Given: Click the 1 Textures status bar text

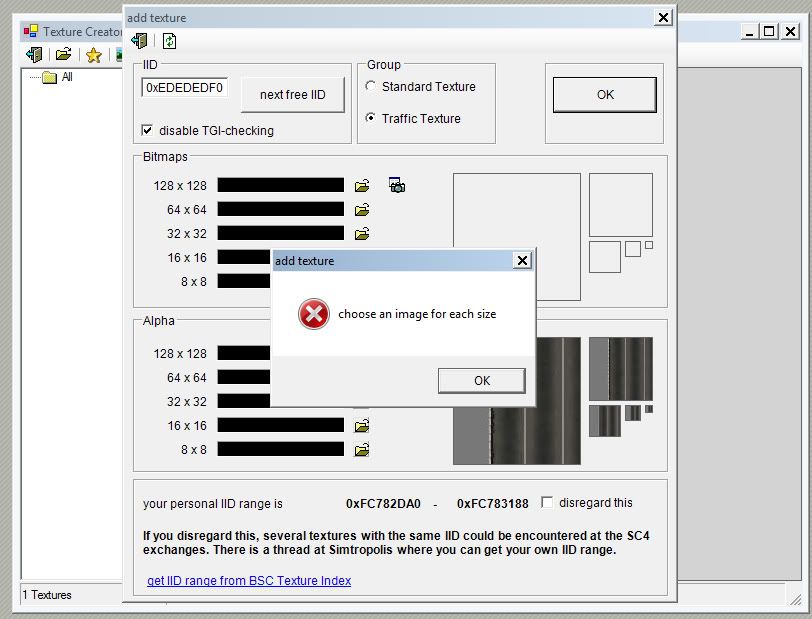Looking at the screenshot, I should 47,595.
